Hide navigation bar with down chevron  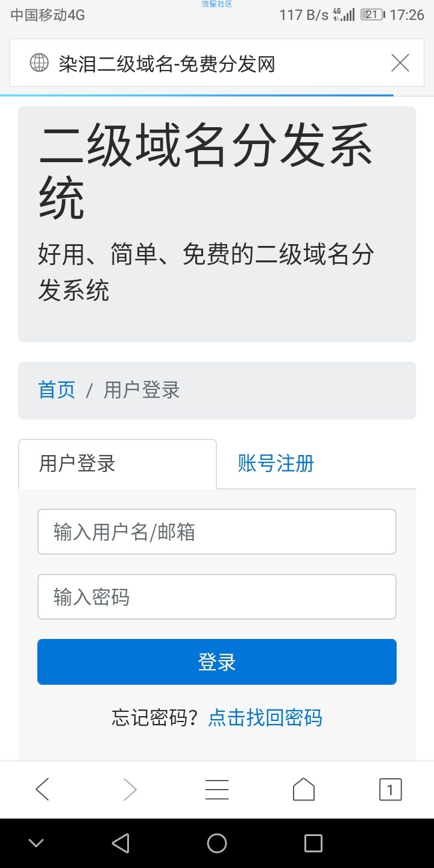click(x=36, y=843)
